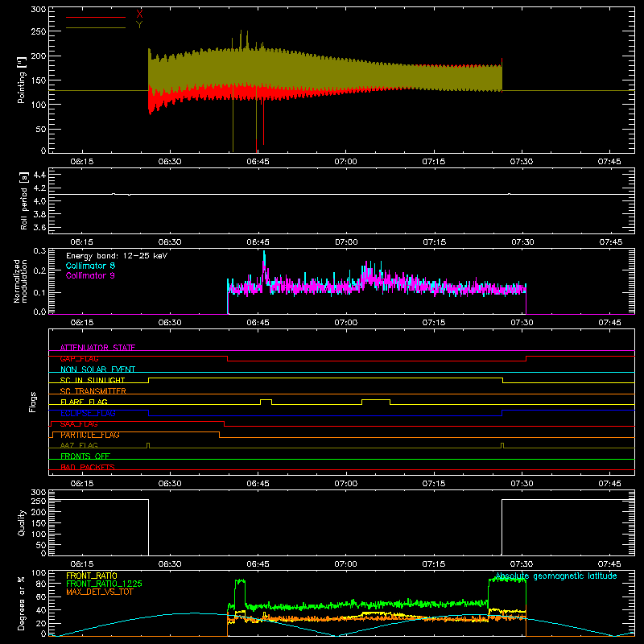Screen dimensions: 644x644
Task: Select the red X legend label
Action: click(x=139, y=14)
